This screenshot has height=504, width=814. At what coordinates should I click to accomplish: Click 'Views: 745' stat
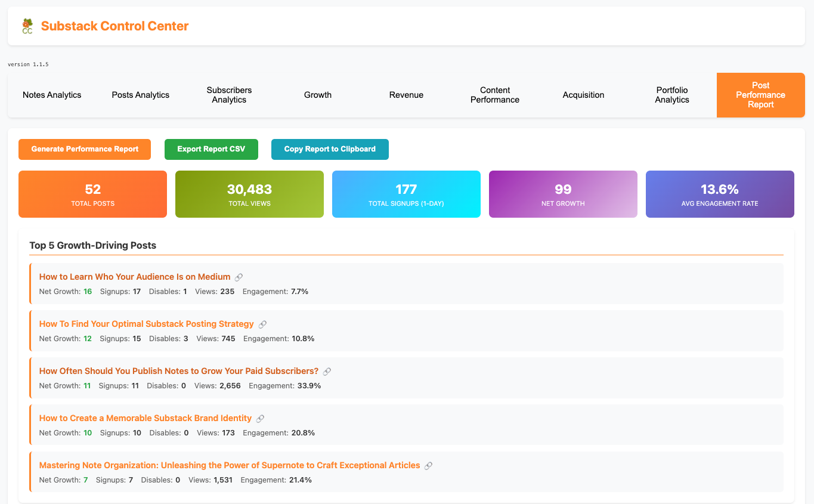point(216,339)
